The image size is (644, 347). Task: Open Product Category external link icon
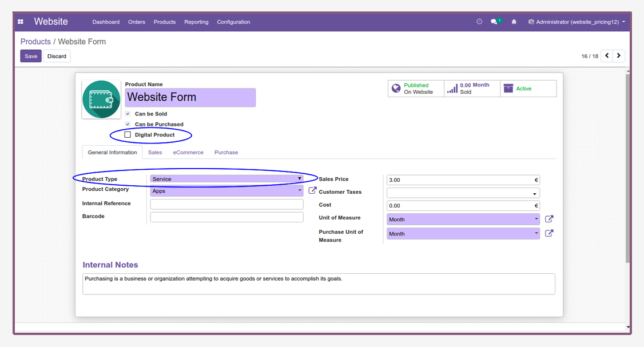(312, 190)
